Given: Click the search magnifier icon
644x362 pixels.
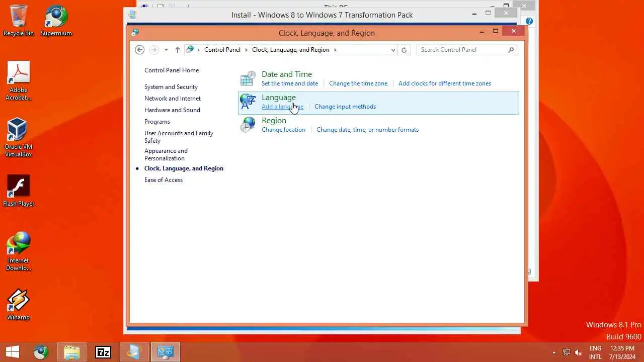Looking at the screenshot, I should (x=511, y=50).
